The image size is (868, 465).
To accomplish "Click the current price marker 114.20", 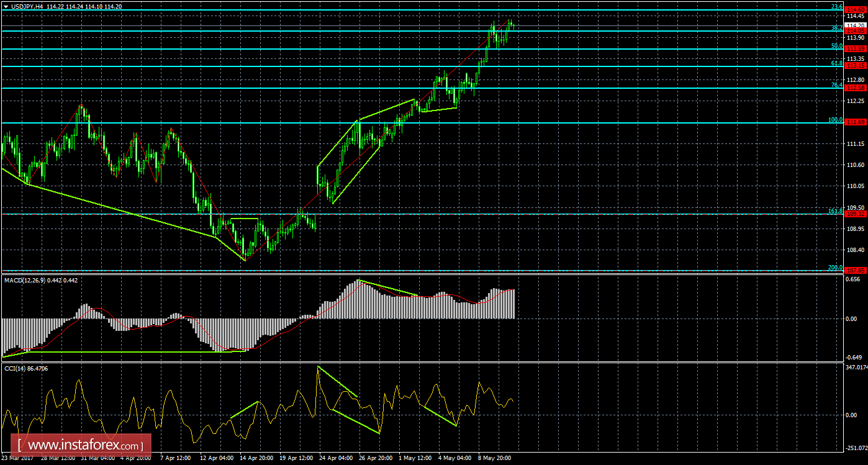I will 856,25.
